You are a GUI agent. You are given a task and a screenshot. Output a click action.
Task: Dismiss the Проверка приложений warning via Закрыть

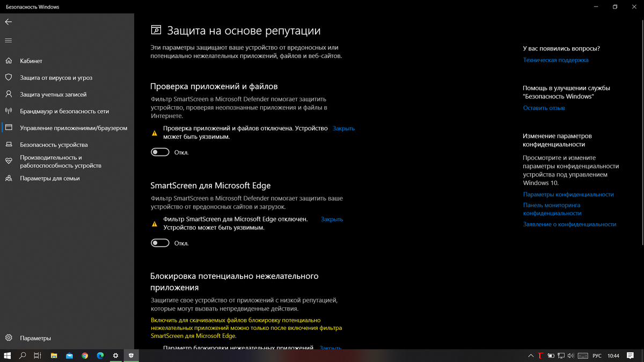click(343, 129)
